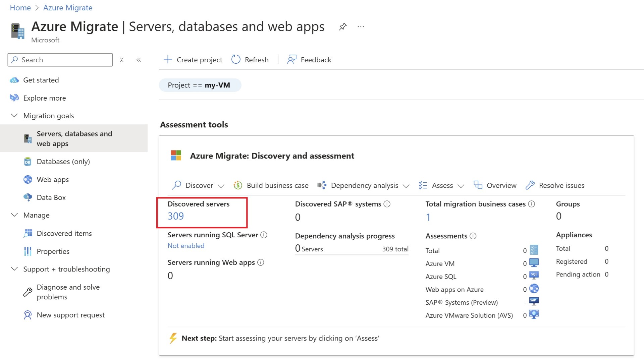Click the Build business case dollar icon
Viewport: 644px width, 361px height.
tap(238, 185)
